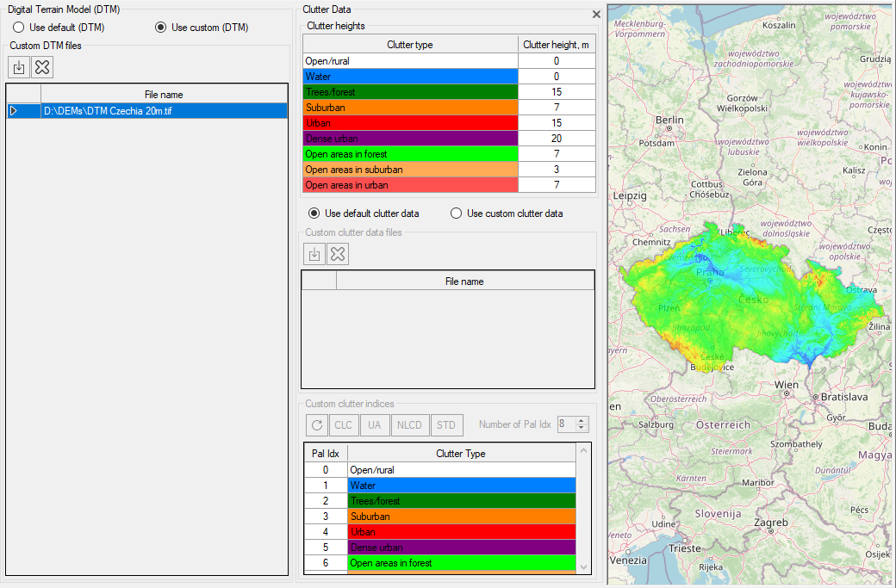Screen dimensions: 896x588
Task: Click the refresh clutter indices icon
Action: [317, 424]
